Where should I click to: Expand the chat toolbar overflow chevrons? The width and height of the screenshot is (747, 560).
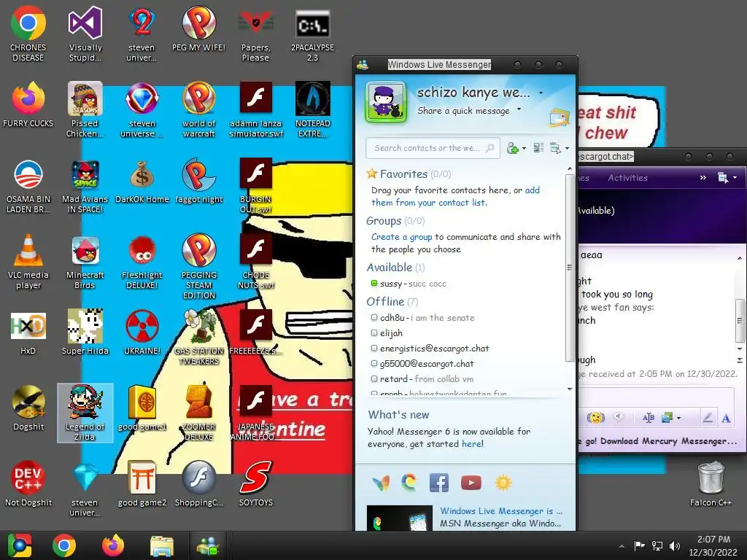click(703, 178)
